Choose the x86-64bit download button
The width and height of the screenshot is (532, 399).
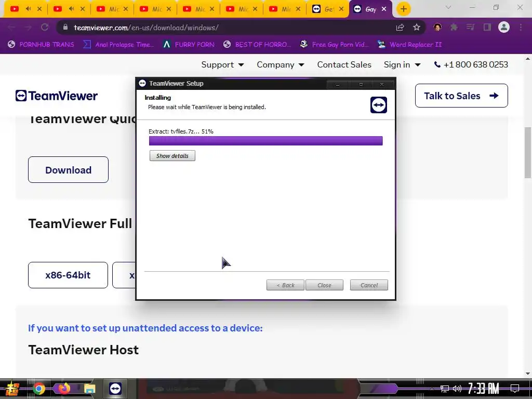68,275
